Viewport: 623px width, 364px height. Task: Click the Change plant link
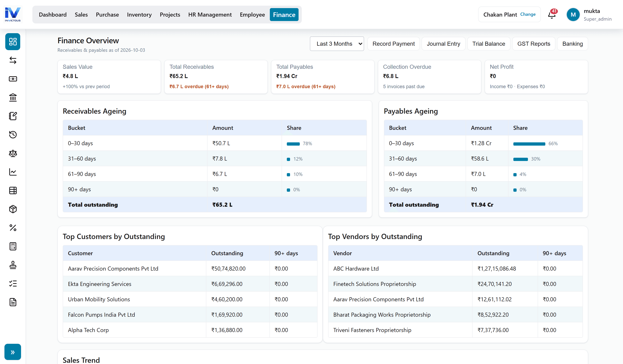(528, 14)
